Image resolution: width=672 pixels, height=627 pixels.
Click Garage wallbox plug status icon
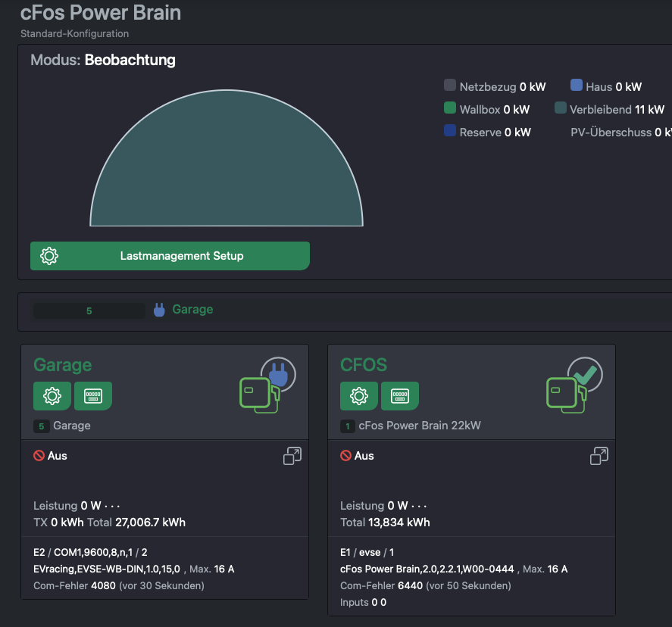[x=278, y=374]
